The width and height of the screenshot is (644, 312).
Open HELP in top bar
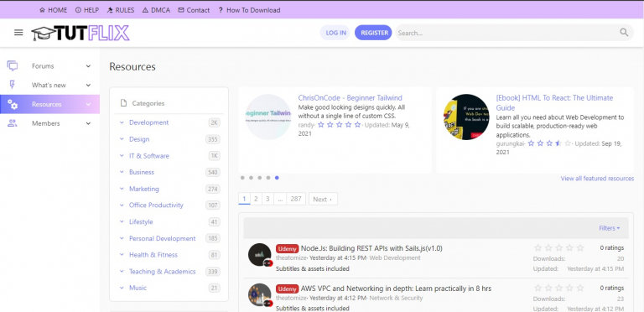[87, 10]
